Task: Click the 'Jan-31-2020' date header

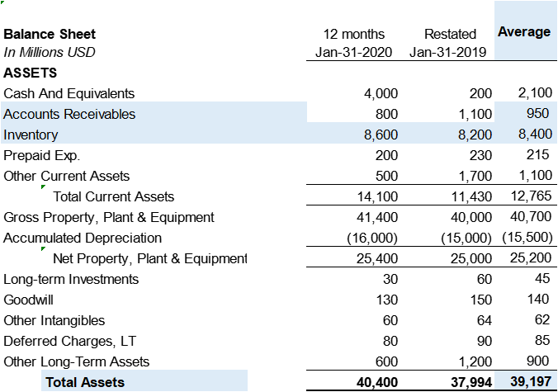Action: (354, 52)
